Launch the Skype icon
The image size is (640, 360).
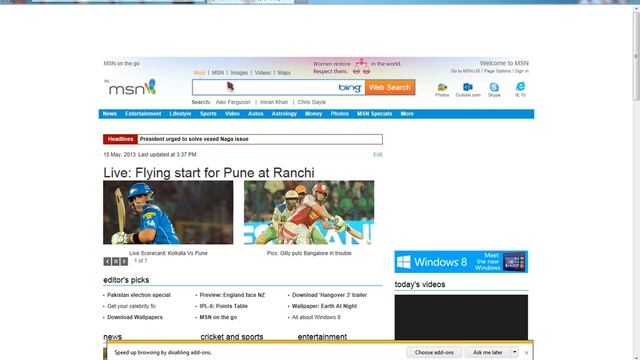click(494, 90)
